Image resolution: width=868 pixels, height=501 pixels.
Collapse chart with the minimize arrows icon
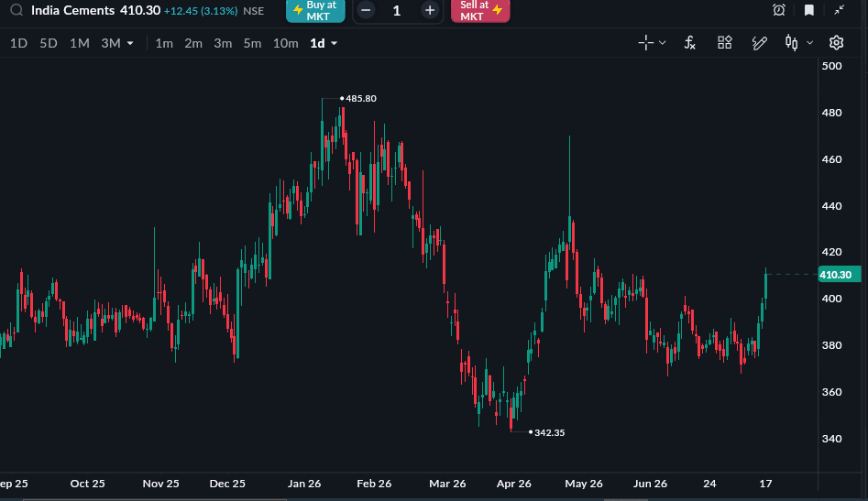click(x=840, y=10)
